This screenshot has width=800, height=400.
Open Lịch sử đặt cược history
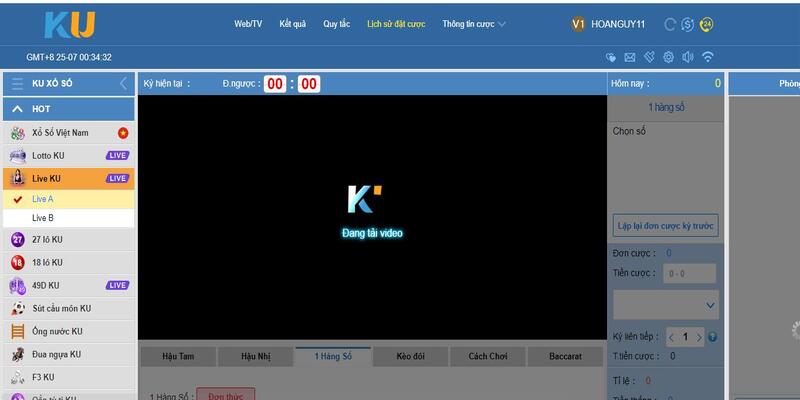pyautogui.click(x=396, y=24)
